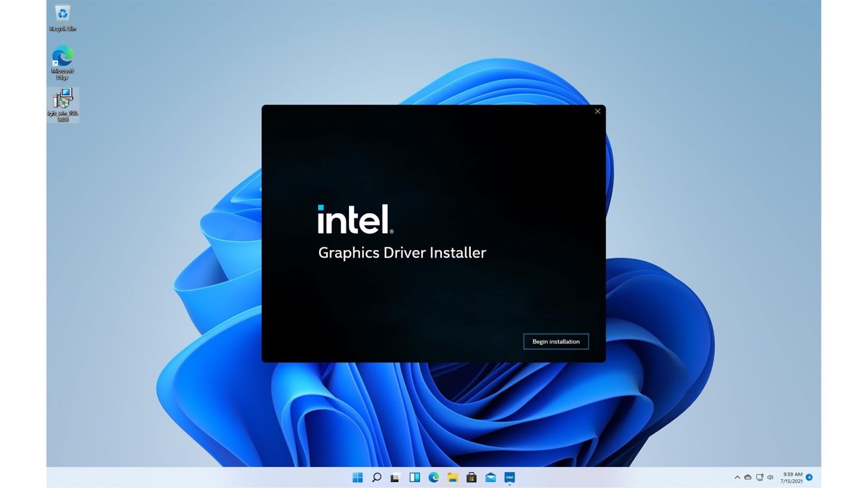This screenshot has height=488, width=868.
Task: Open the Windows Start menu
Action: pyautogui.click(x=358, y=477)
